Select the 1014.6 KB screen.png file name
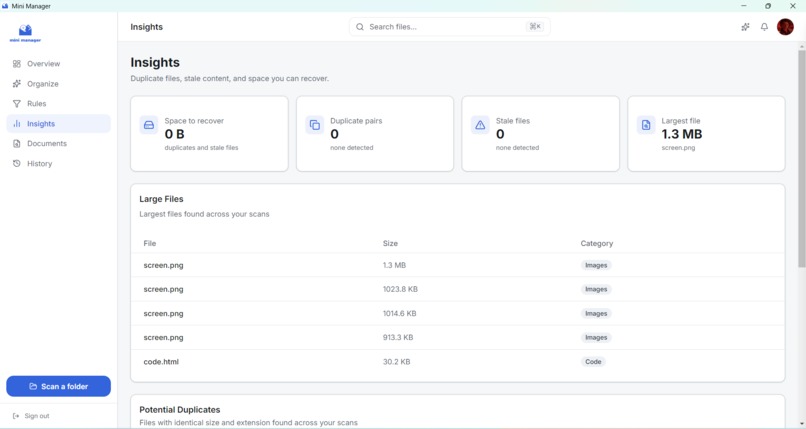This screenshot has height=429, width=806. tap(163, 313)
